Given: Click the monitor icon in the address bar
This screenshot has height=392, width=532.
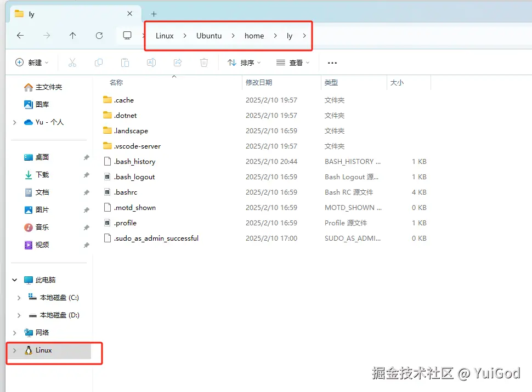Looking at the screenshot, I should pos(127,36).
